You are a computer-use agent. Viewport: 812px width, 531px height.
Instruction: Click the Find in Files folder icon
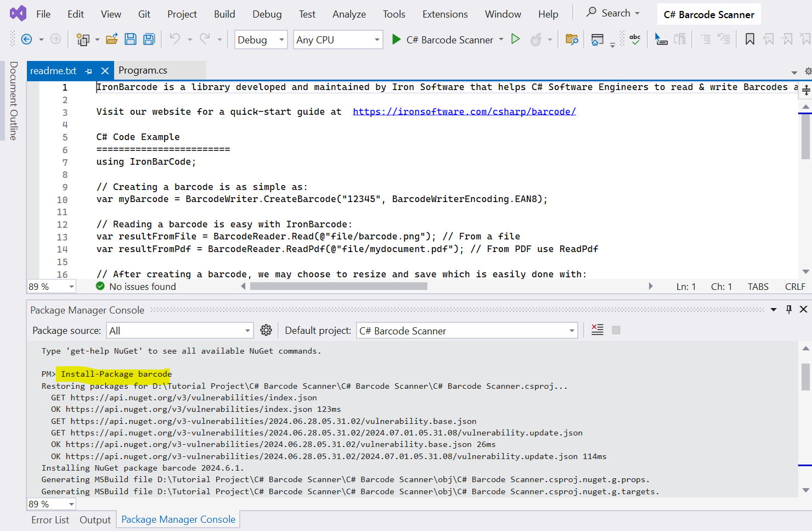[572, 39]
